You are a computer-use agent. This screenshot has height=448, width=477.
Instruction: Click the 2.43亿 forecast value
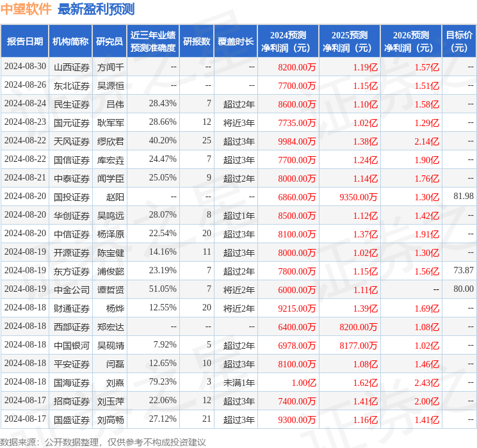click(x=427, y=383)
